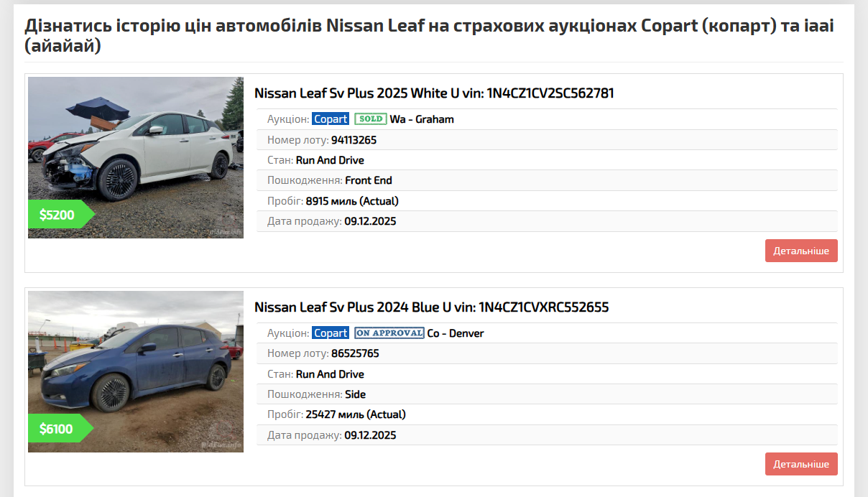Viewport: 868px width, 497px height.
Task: Click the $5200 green price tag
Action: click(57, 215)
